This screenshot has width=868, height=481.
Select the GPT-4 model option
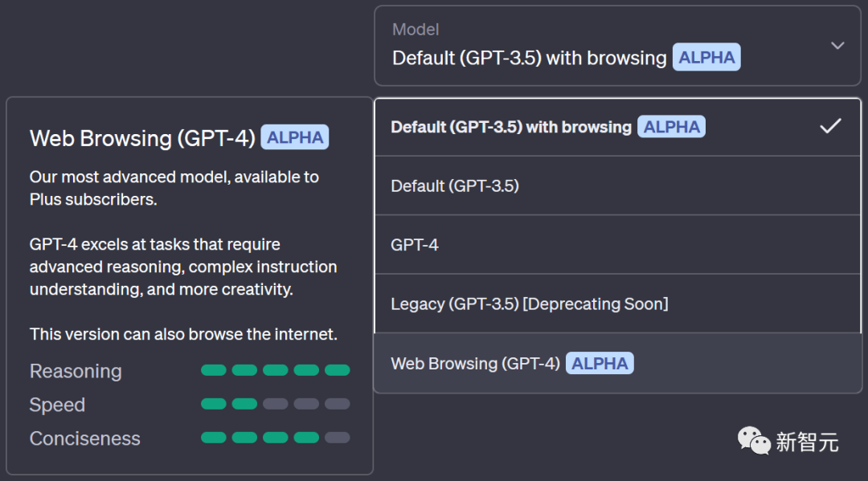415,245
